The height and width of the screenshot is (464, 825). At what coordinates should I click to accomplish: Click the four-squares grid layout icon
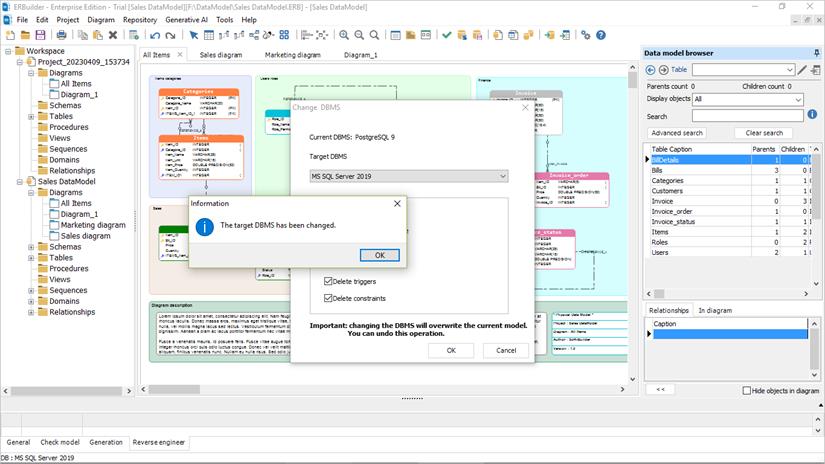284,35
